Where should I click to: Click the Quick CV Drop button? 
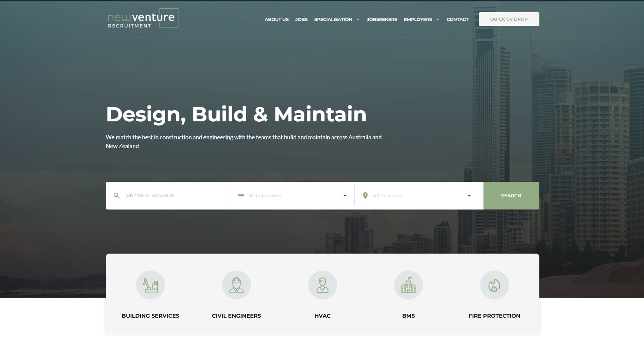(509, 19)
